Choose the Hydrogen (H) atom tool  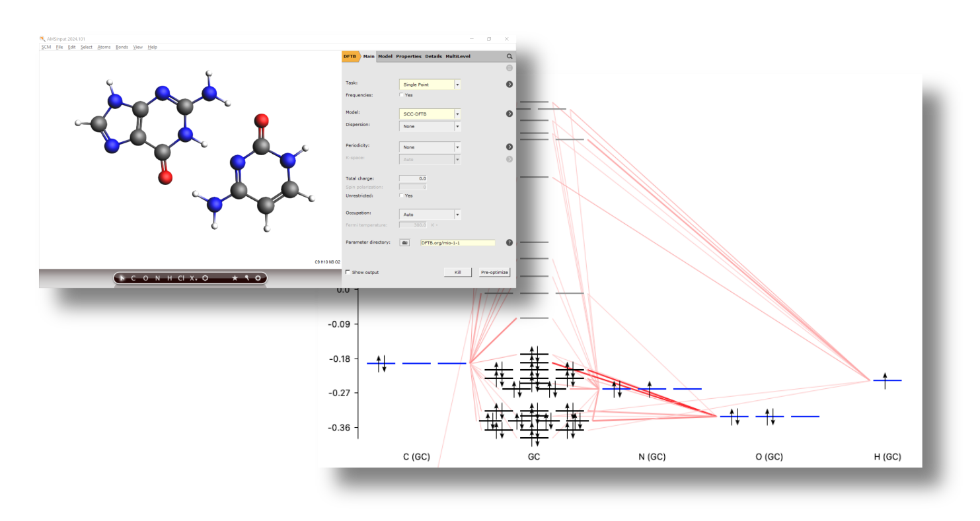(x=170, y=278)
